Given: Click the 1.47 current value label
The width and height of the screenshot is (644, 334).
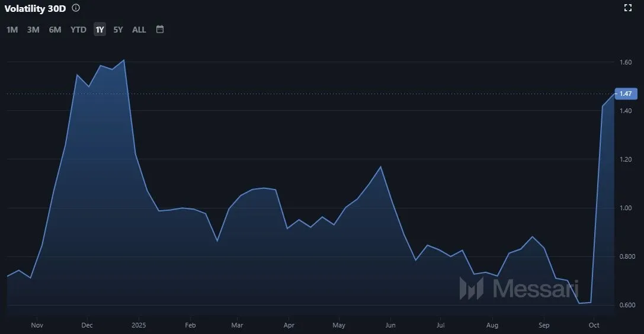Looking at the screenshot, I should click(626, 94).
